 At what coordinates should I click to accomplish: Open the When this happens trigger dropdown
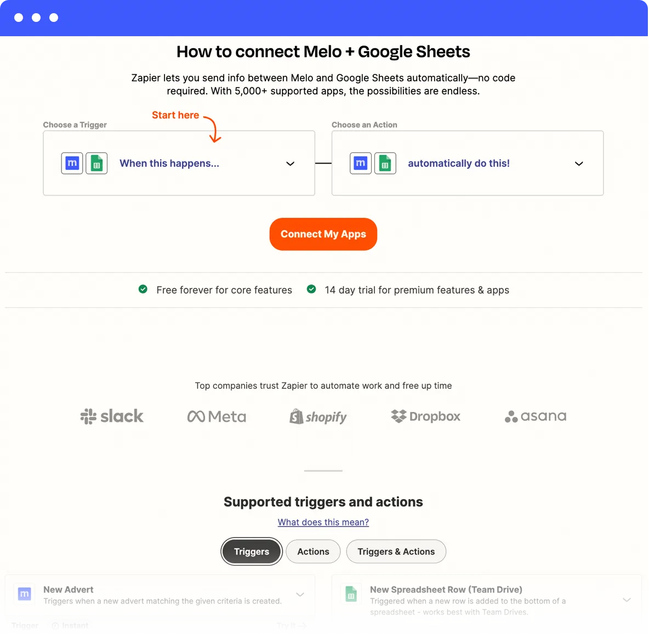[290, 163]
